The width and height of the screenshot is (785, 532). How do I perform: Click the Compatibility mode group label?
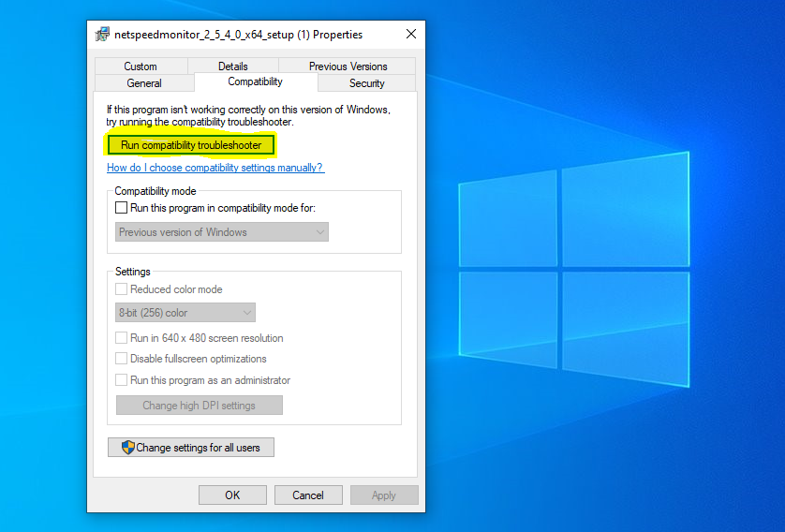point(156,191)
